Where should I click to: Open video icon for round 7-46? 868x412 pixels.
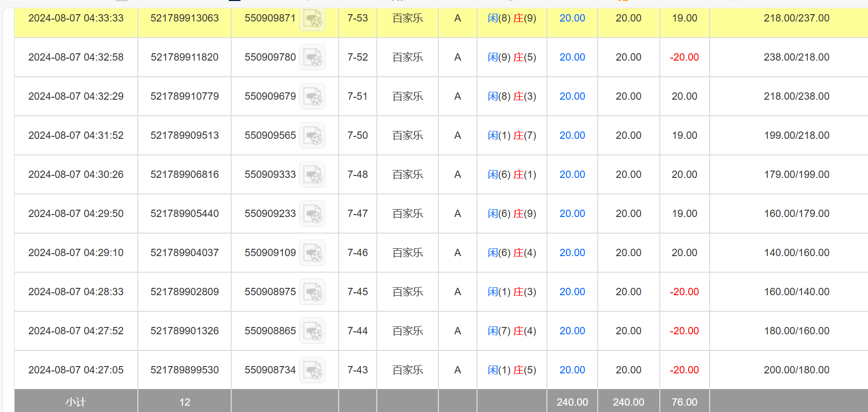pos(312,253)
